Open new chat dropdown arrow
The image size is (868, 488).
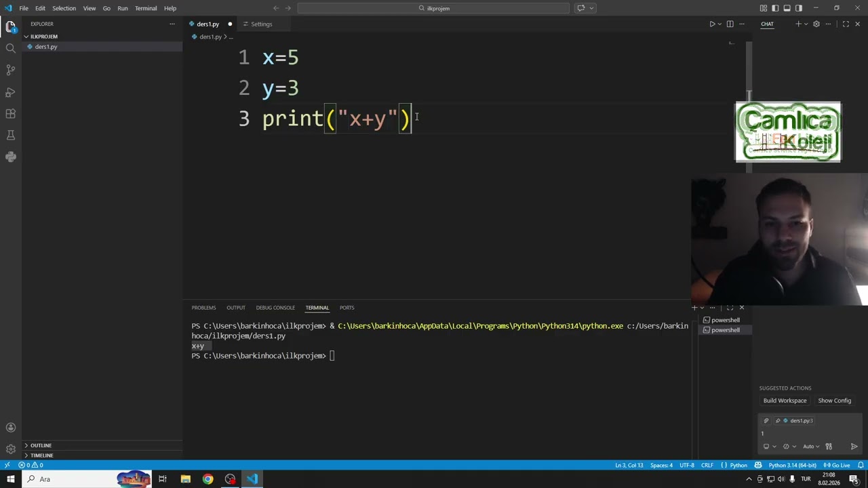pyautogui.click(x=806, y=24)
